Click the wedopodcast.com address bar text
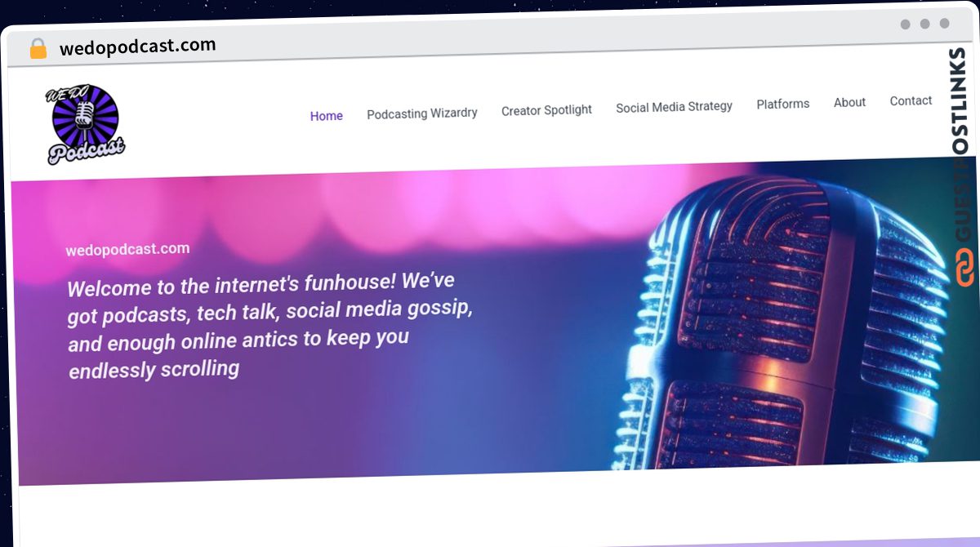Screen dimensions: 980x547 pyautogui.click(x=138, y=47)
